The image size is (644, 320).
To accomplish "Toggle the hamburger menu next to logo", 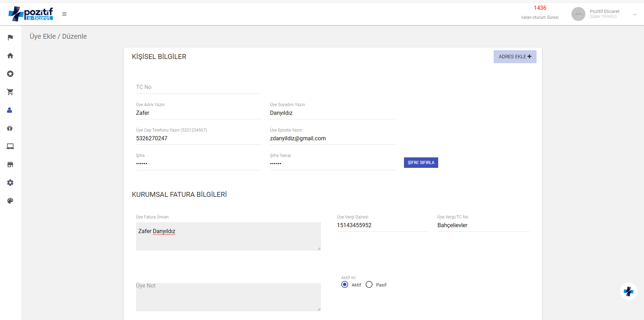I will pos(64,14).
